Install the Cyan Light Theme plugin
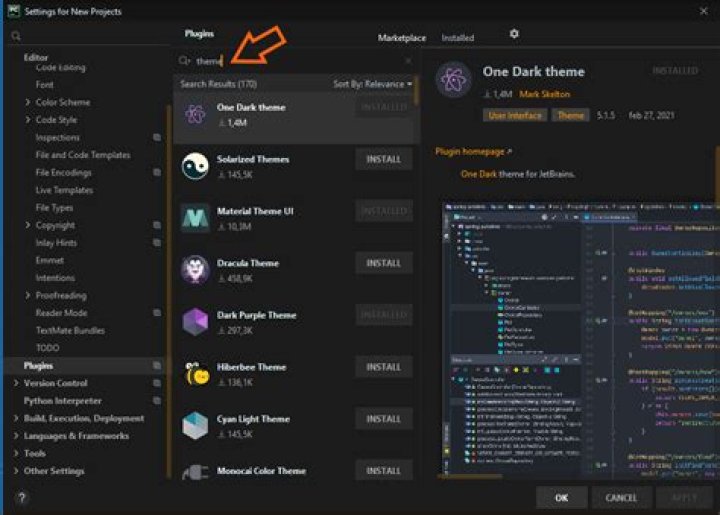The height and width of the screenshot is (515, 720). pyautogui.click(x=384, y=419)
